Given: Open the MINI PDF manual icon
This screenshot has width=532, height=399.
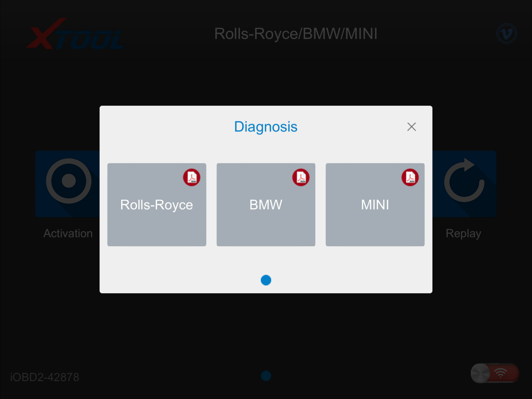Looking at the screenshot, I should [410, 177].
